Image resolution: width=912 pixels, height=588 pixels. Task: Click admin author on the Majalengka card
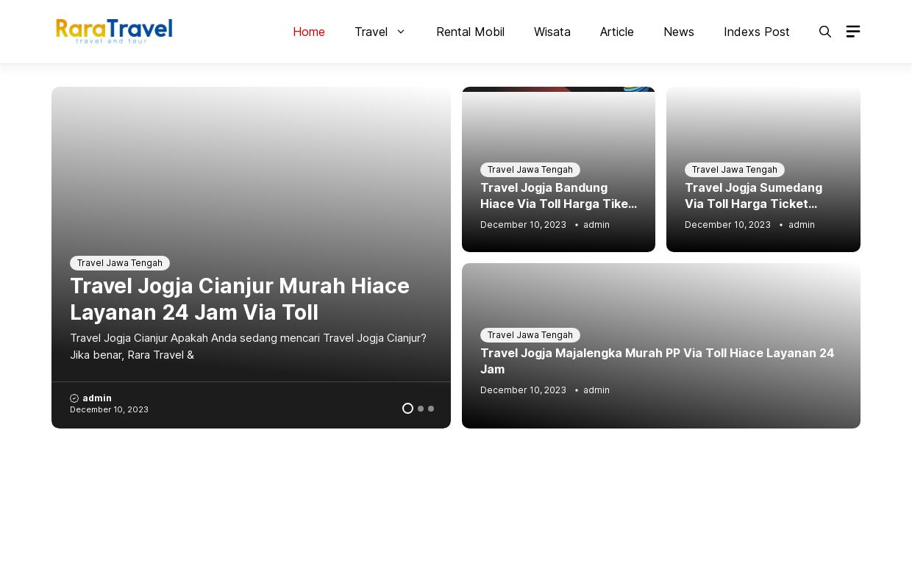(x=596, y=390)
